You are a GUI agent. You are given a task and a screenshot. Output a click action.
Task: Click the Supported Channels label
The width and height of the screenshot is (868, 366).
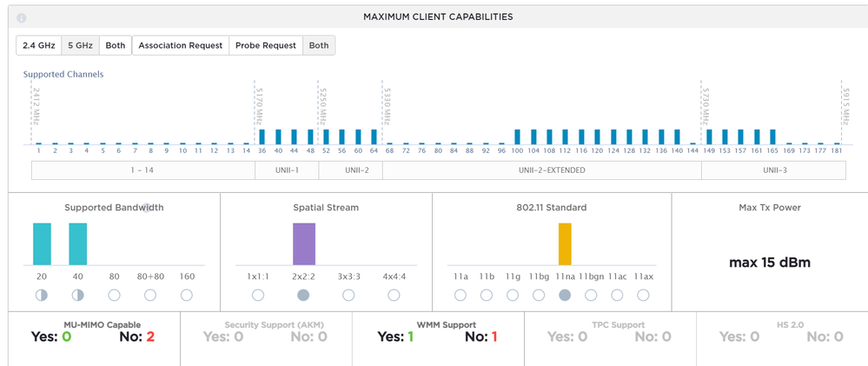tap(63, 74)
